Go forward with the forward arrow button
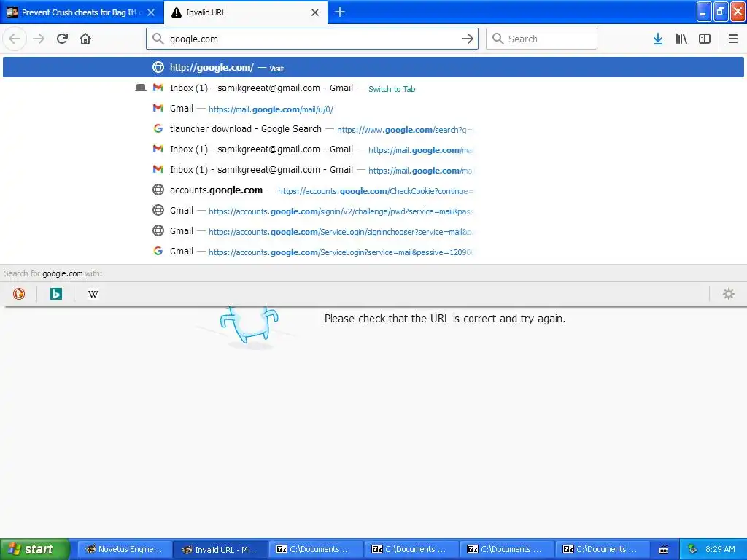 pos(39,39)
